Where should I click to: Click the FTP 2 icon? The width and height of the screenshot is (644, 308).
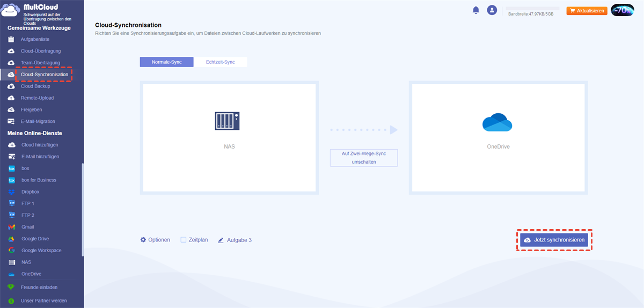[x=11, y=215]
